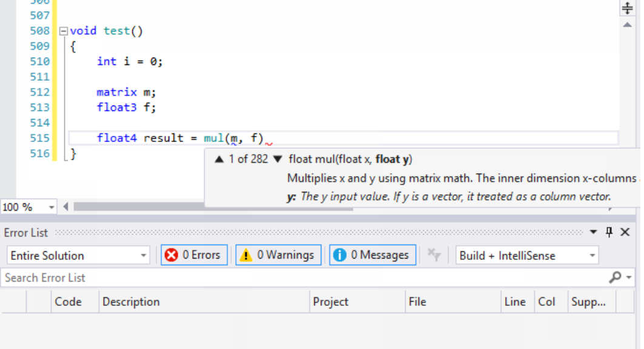Click the magnifier search icon
The height and width of the screenshot is (349, 644).
[x=615, y=277]
